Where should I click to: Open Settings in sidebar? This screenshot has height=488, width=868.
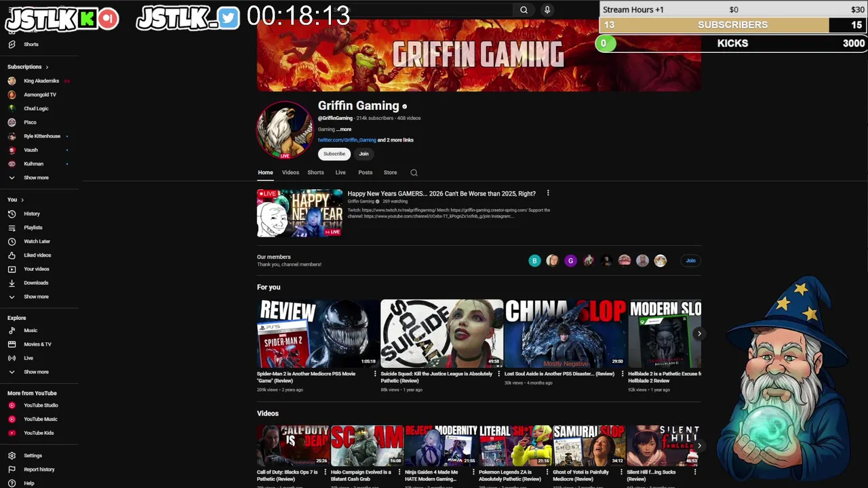pyautogui.click(x=33, y=455)
